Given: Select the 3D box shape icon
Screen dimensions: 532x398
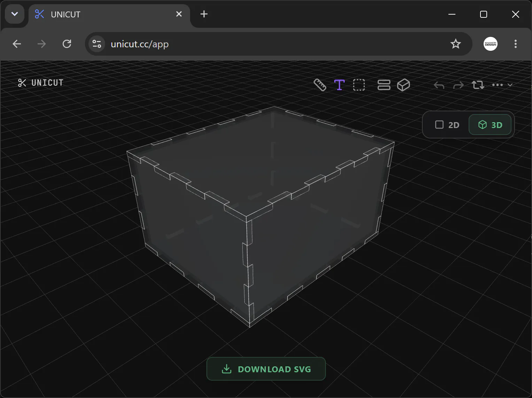Looking at the screenshot, I should click(404, 85).
